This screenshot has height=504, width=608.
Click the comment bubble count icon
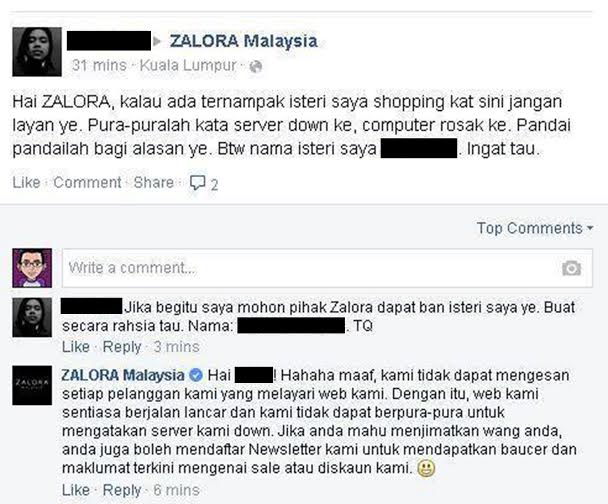(204, 183)
